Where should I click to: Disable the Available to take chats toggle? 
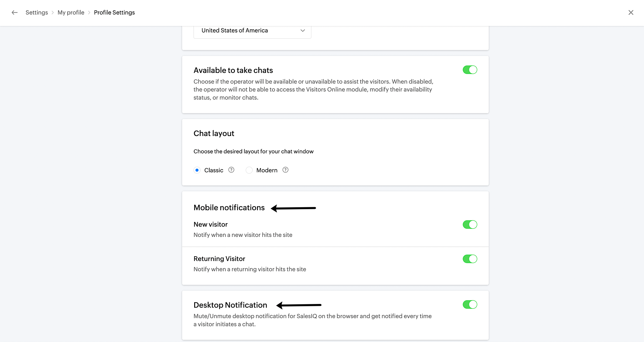point(470,70)
